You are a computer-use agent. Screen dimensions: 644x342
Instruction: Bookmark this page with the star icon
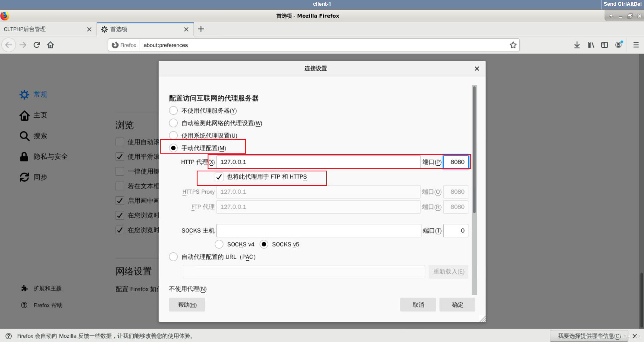[513, 45]
